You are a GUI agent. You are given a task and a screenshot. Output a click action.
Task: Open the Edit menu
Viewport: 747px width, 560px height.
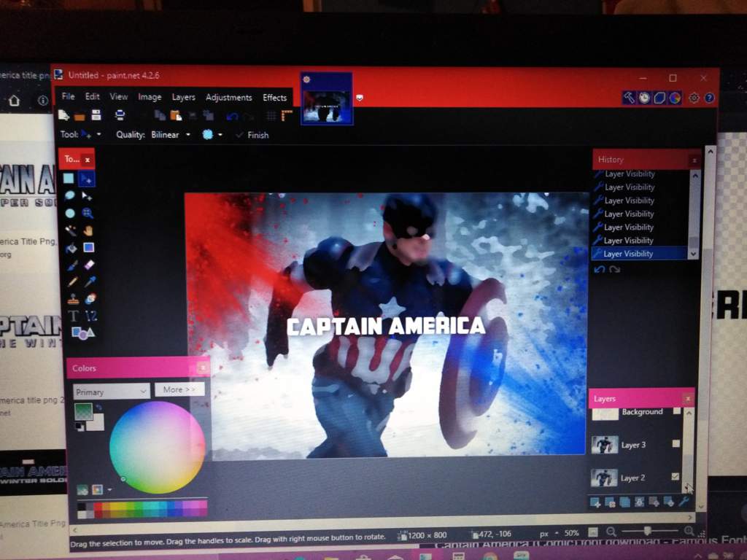pos(93,96)
